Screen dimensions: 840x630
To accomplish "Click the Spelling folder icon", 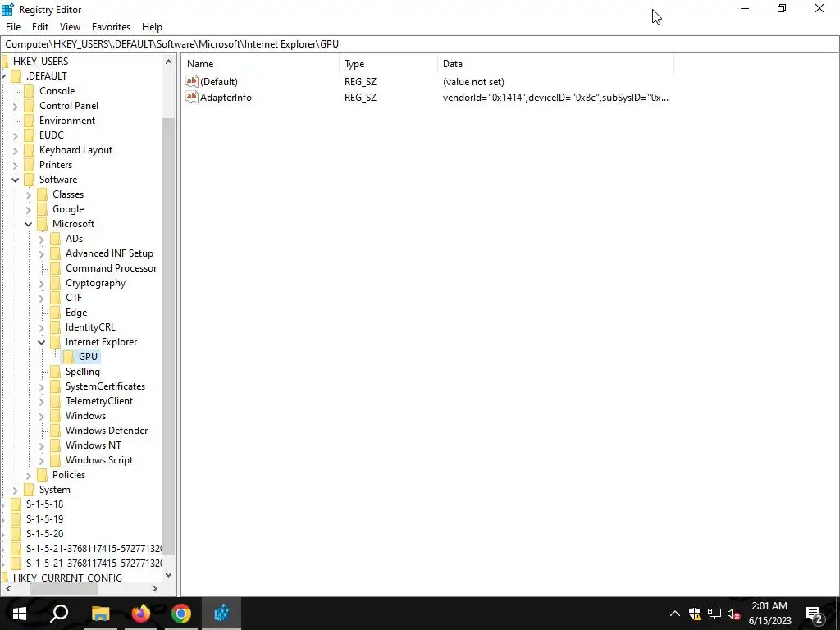I will tap(56, 372).
